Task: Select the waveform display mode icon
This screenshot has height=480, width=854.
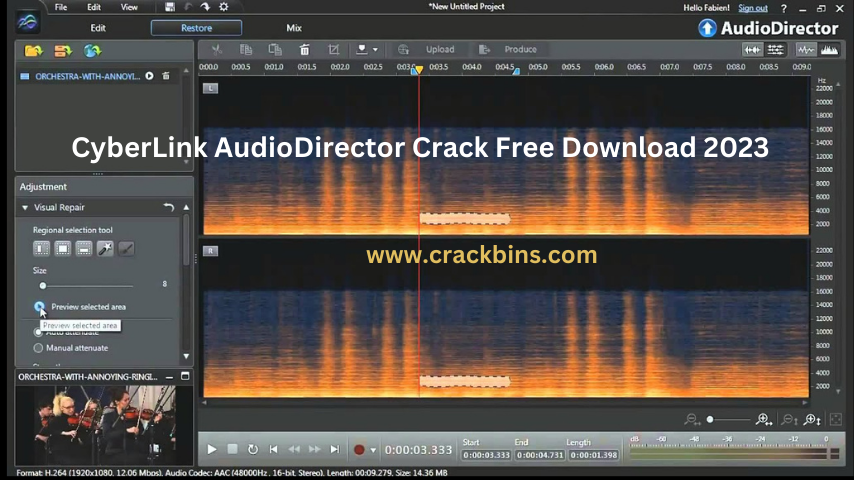Action: [806, 50]
